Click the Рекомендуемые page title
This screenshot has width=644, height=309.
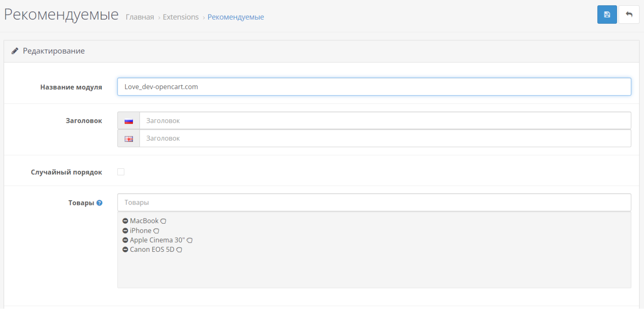click(x=61, y=15)
